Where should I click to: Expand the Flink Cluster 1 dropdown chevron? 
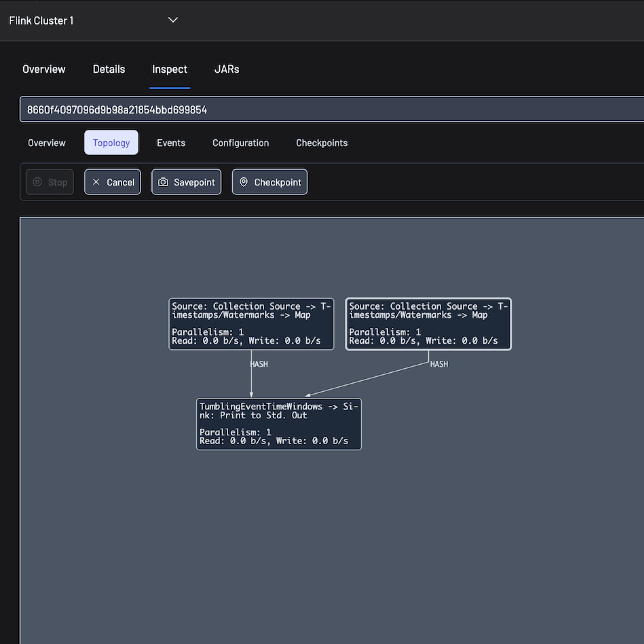[173, 20]
